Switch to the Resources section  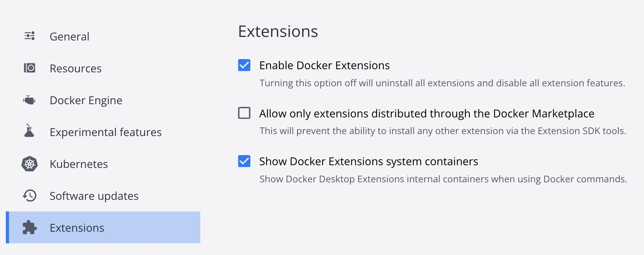coord(75,68)
